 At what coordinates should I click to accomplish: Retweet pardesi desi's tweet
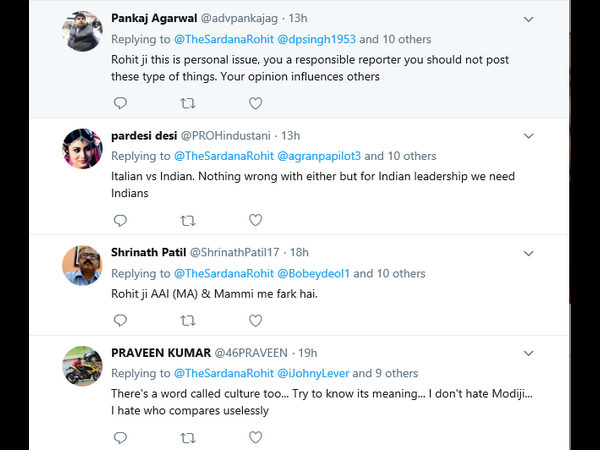point(187,220)
